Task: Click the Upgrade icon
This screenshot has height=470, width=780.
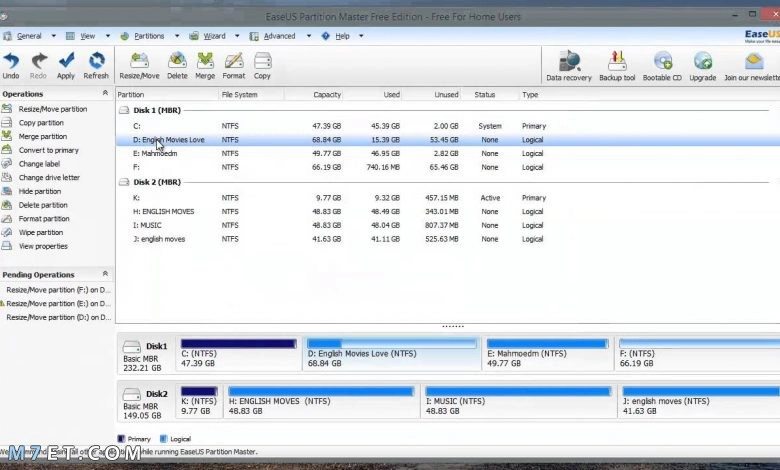Action: tap(702, 66)
